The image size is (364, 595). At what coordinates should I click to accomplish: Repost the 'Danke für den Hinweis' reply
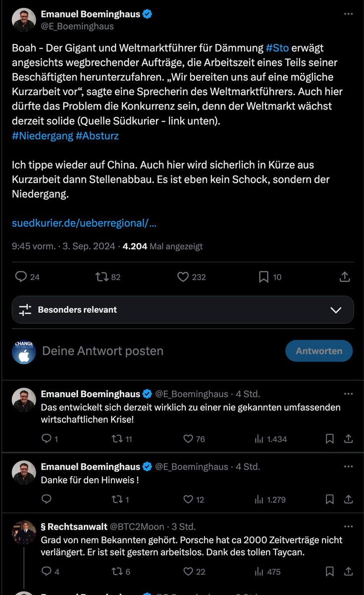coord(117,499)
